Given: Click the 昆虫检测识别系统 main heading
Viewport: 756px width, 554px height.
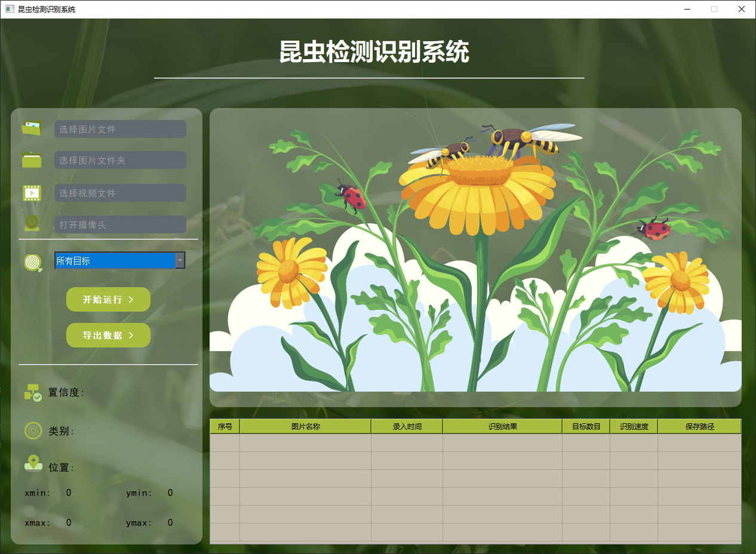Looking at the screenshot, I should pyautogui.click(x=374, y=52).
